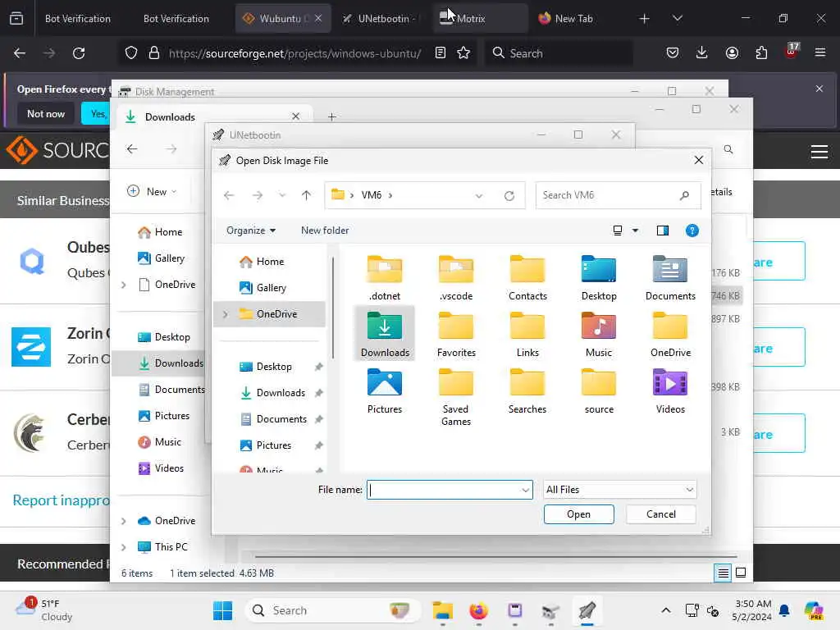Select the source folder
This screenshot has height=630, width=840.
point(598,390)
